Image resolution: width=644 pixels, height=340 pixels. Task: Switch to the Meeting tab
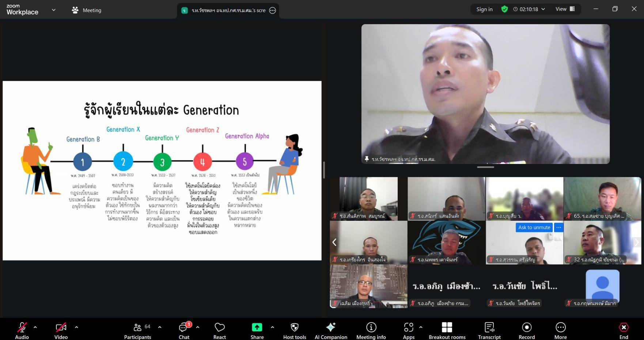pos(87,10)
